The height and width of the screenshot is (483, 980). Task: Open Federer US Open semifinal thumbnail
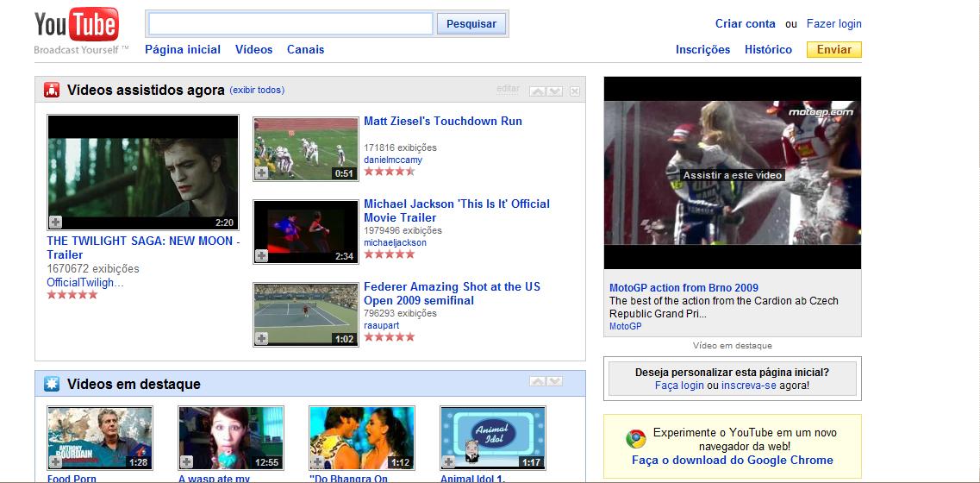click(306, 314)
